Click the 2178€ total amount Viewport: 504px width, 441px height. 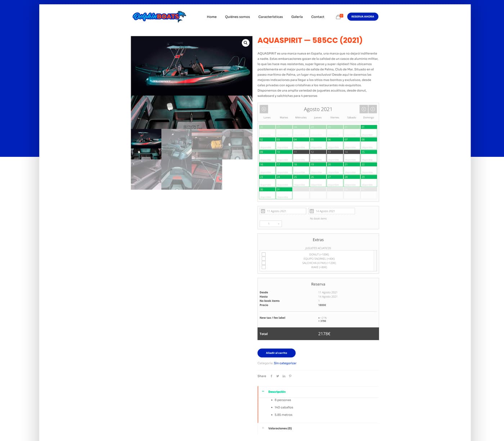(x=324, y=334)
